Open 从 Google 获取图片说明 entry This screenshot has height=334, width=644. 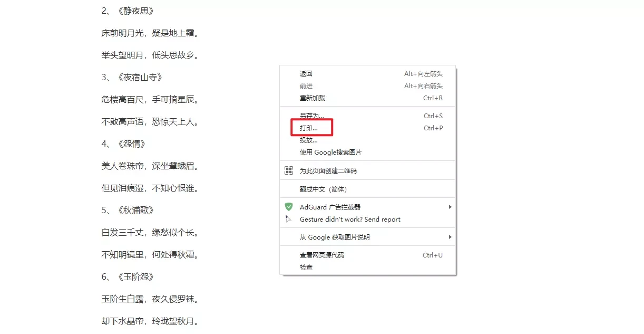click(x=367, y=237)
